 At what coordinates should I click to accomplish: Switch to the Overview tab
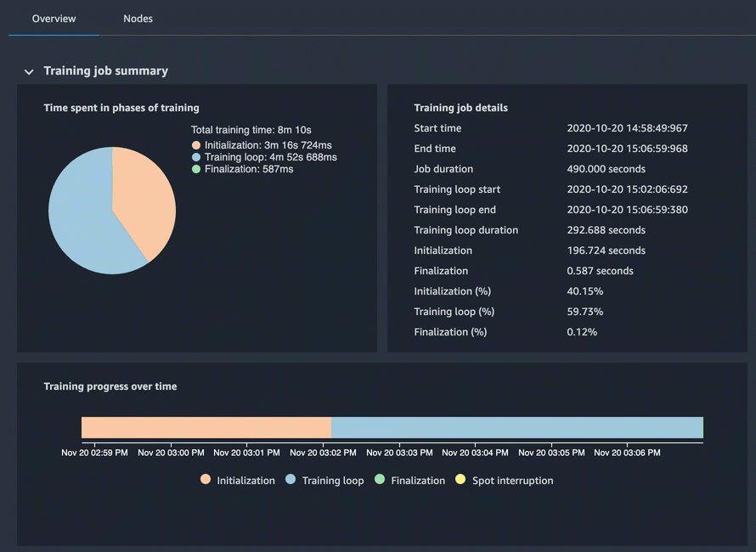pos(54,19)
